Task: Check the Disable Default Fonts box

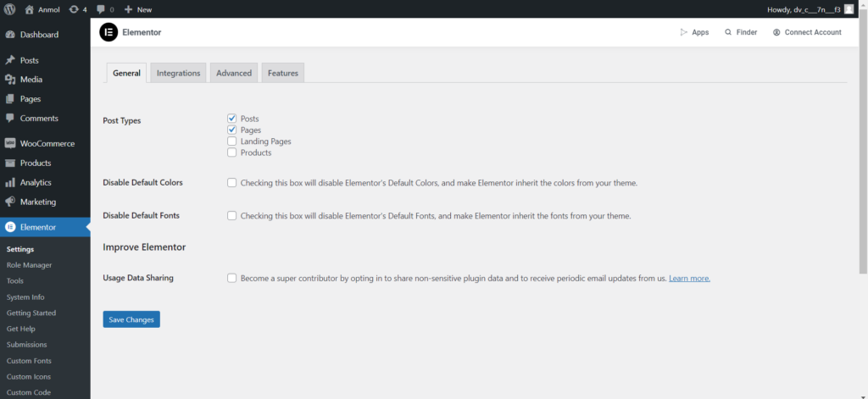Action: tap(232, 216)
